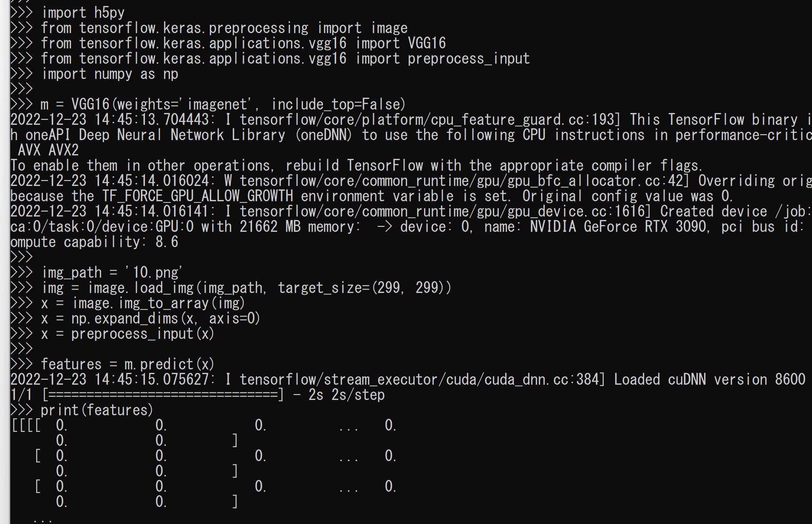
Task: Click 'preprocess_input' in the vgg16 import line
Action: pos(468,59)
